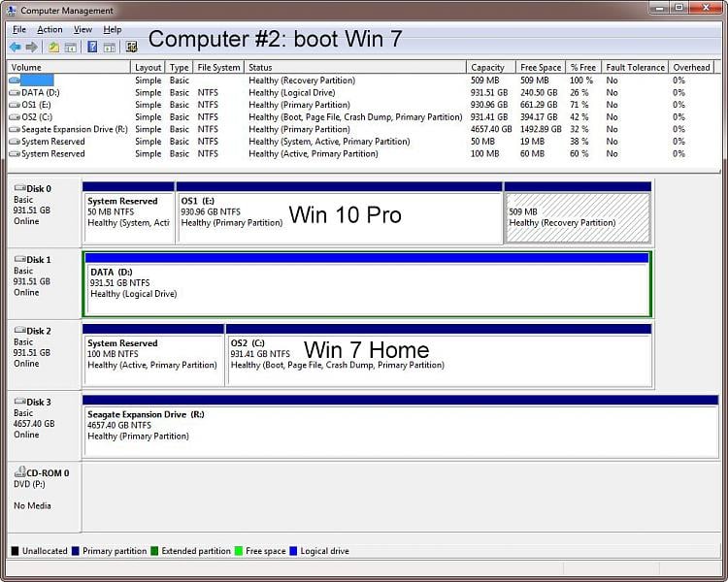Viewport: 728px width, 582px height.
Task: Click the black Unallocated legend swatch
Action: 15,551
